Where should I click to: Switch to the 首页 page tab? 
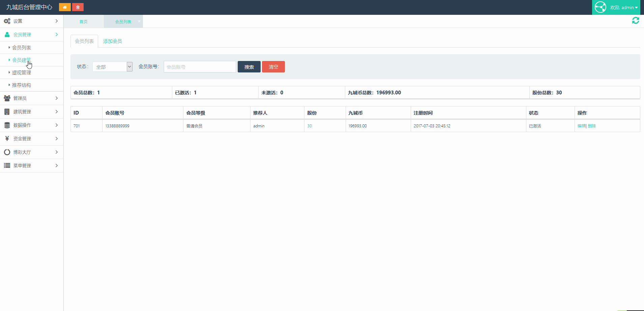click(x=83, y=22)
